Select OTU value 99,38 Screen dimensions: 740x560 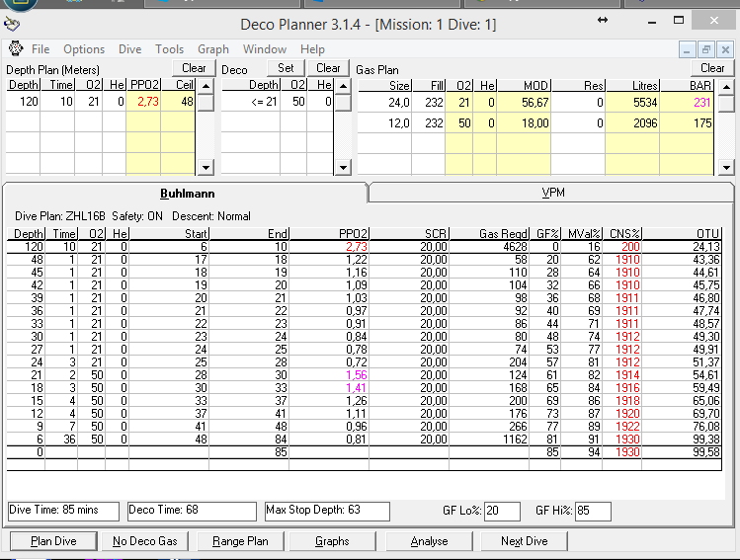point(682,440)
